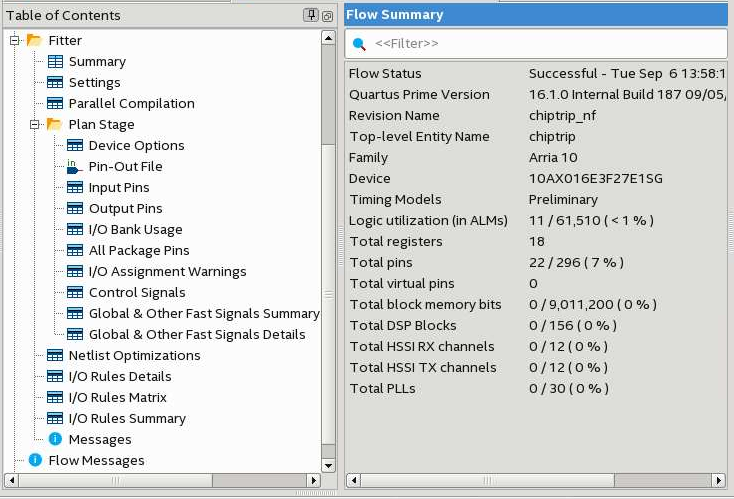Collapse the Plan Stage tree node
This screenshot has width=734, height=499.
35,125
